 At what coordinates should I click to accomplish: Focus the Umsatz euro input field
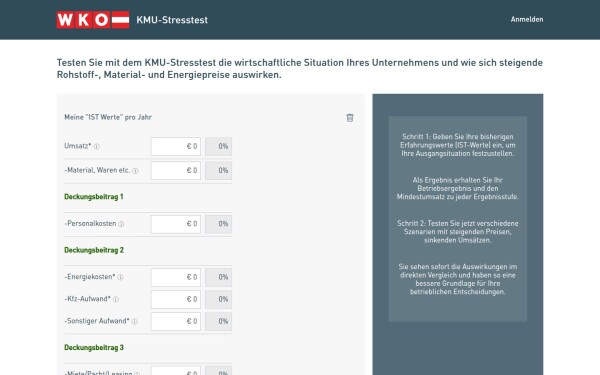(x=176, y=147)
